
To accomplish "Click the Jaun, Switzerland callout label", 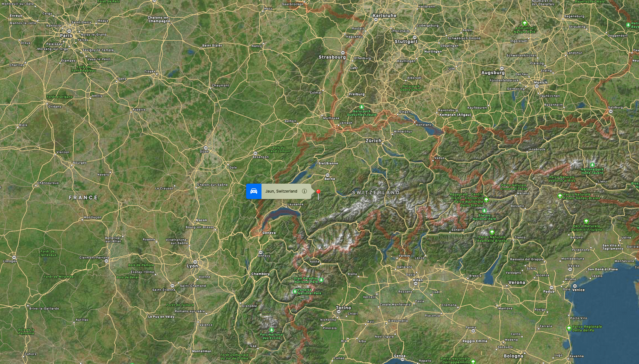I will tap(281, 191).
